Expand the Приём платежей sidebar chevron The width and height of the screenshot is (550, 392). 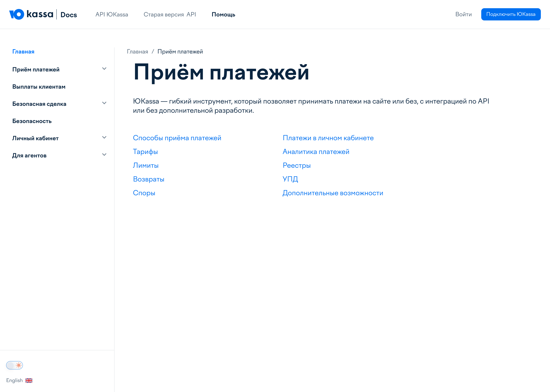[104, 69]
